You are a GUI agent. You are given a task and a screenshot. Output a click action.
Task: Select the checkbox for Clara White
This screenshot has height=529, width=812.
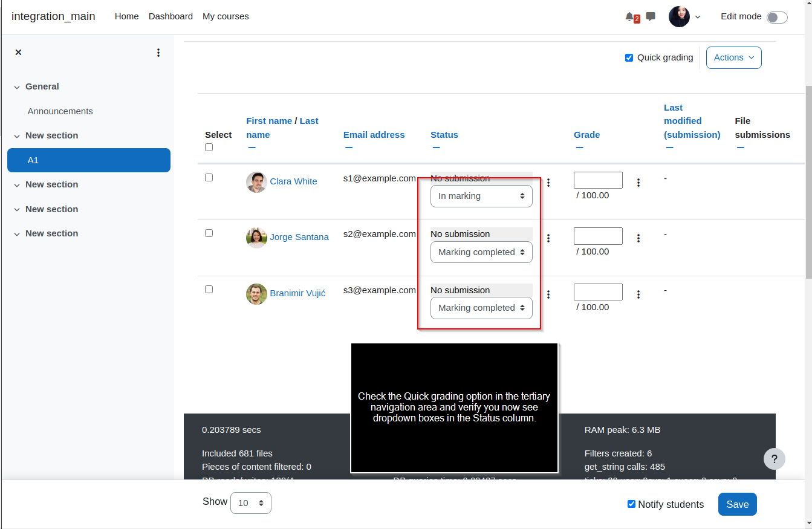[x=209, y=177]
